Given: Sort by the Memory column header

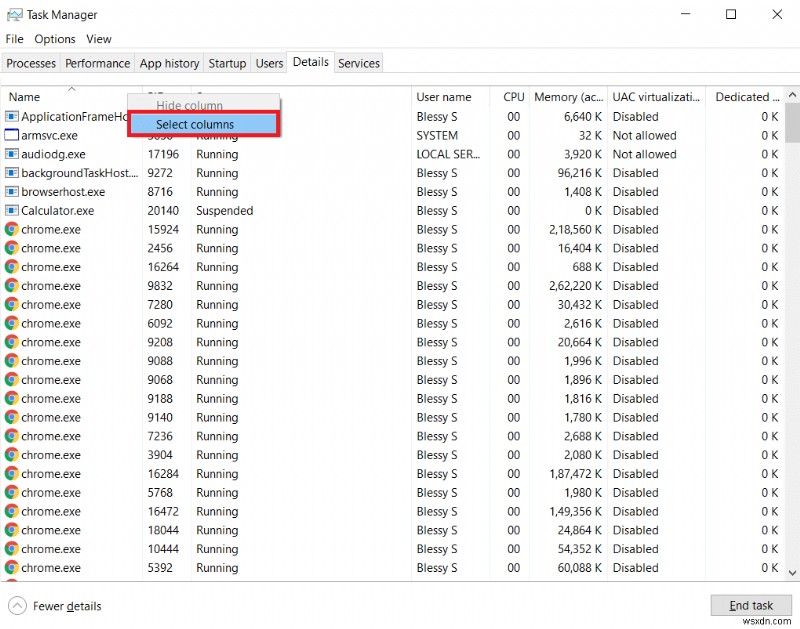Looking at the screenshot, I should point(568,97).
